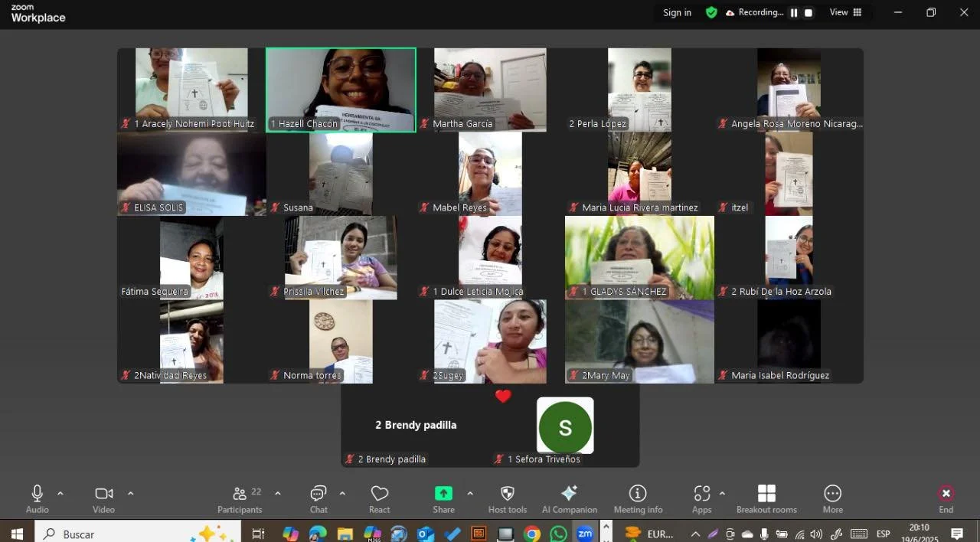Click muted mic icon beside itzel
The height and width of the screenshot is (542, 980).
click(724, 207)
